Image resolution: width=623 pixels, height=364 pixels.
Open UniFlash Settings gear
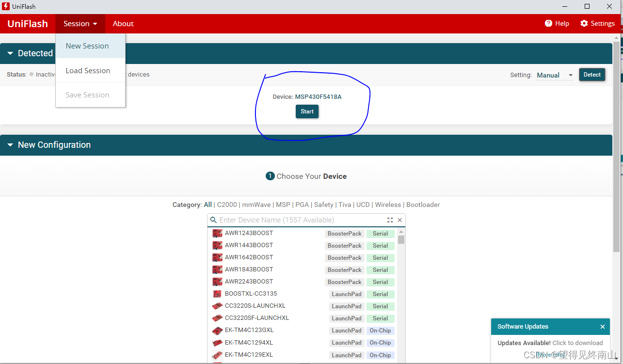coord(597,23)
